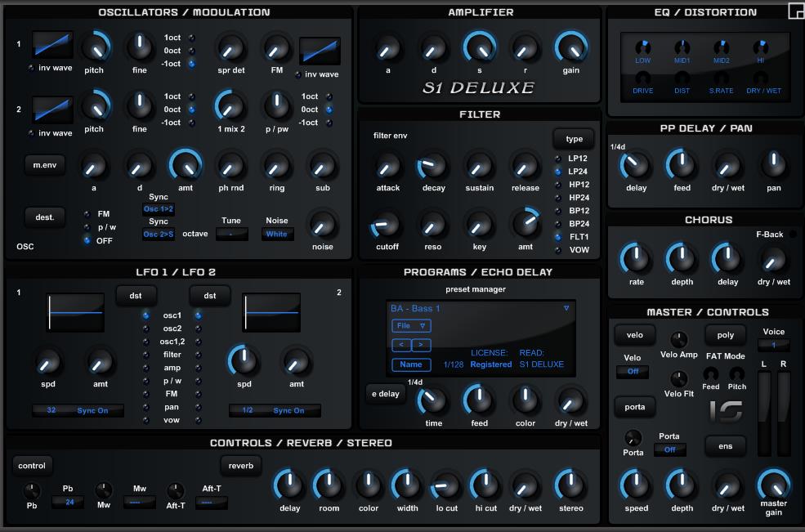Image resolution: width=805 pixels, height=532 pixels.
Task: Set modulation destination to FM
Action: click(x=87, y=214)
